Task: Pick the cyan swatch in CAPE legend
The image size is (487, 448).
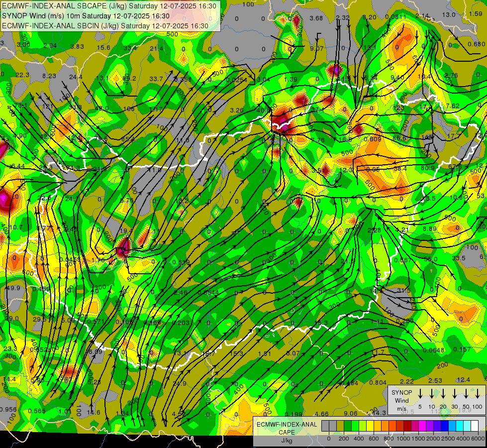Action: pos(459,426)
